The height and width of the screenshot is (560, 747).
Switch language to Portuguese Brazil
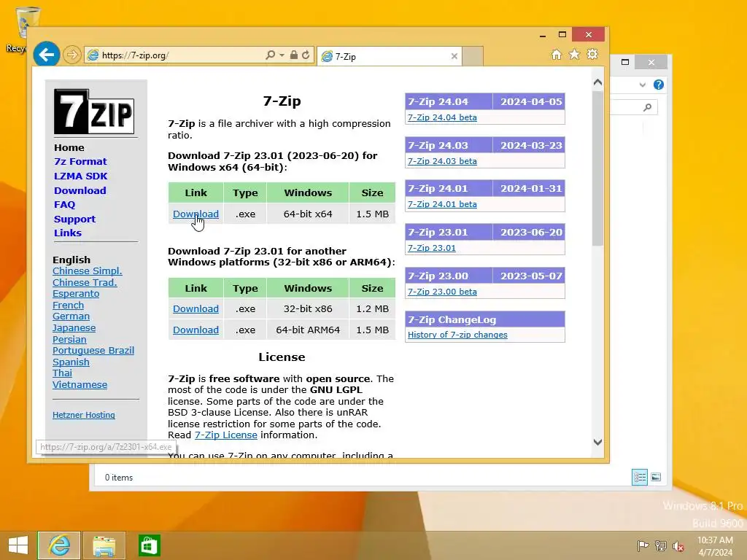tap(93, 351)
